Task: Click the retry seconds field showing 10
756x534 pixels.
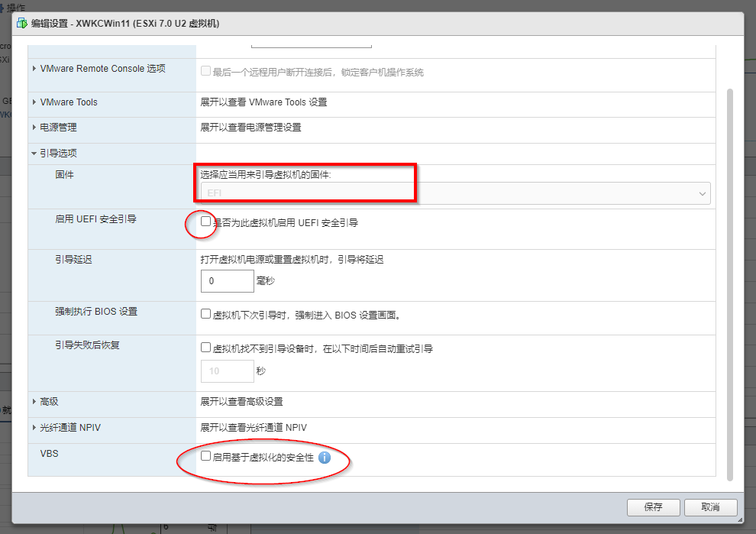Action: click(x=227, y=371)
